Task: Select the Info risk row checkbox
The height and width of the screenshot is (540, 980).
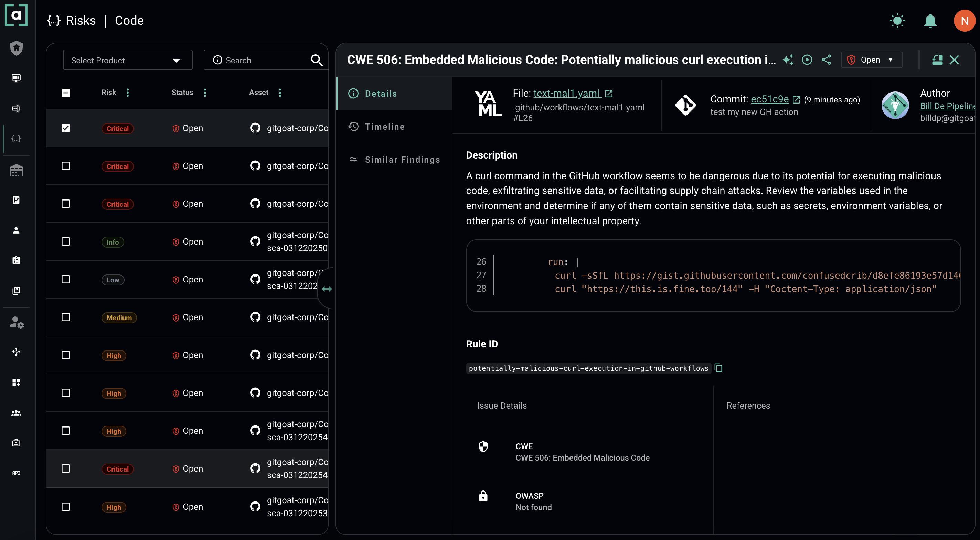Action: pos(65,241)
